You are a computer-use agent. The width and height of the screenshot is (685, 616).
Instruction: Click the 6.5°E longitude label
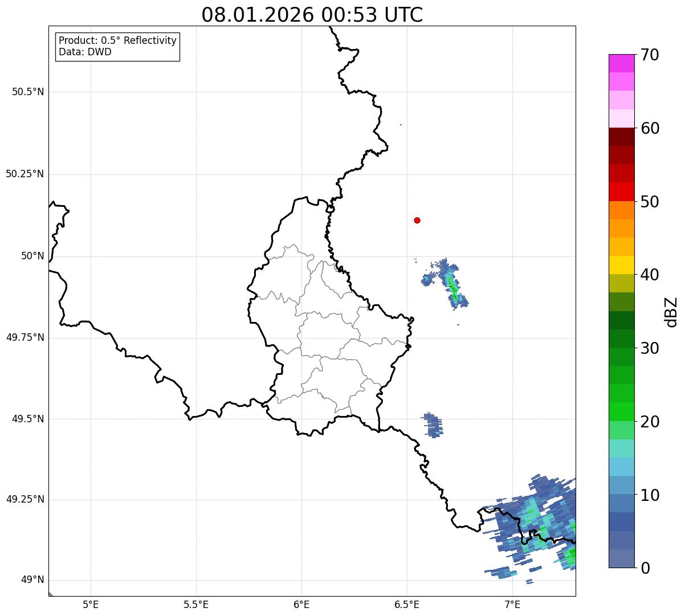pos(407,605)
